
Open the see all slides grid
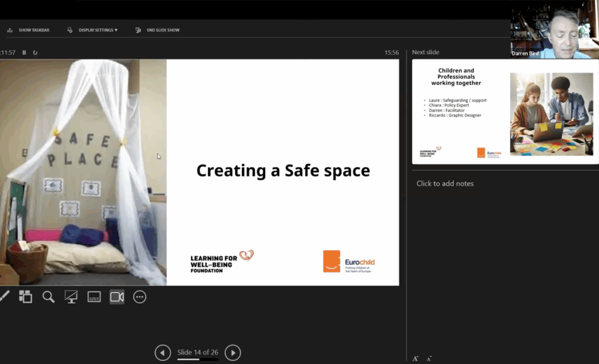point(25,297)
